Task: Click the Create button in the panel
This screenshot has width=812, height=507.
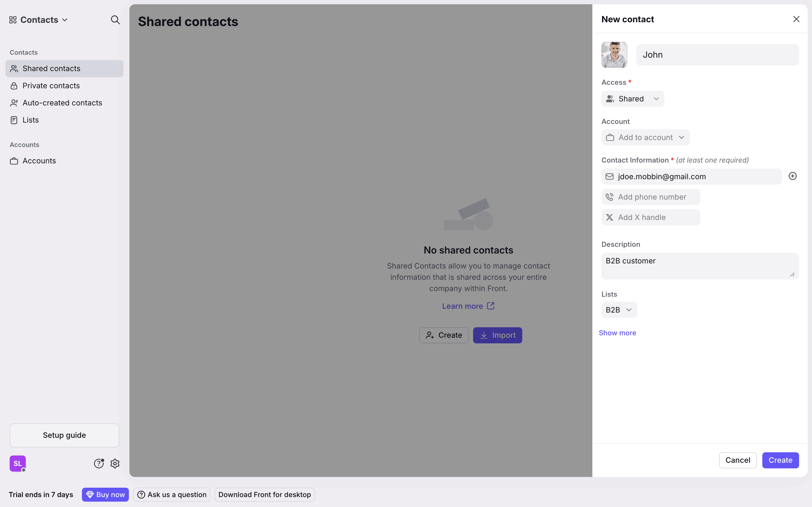Action: 781,460
